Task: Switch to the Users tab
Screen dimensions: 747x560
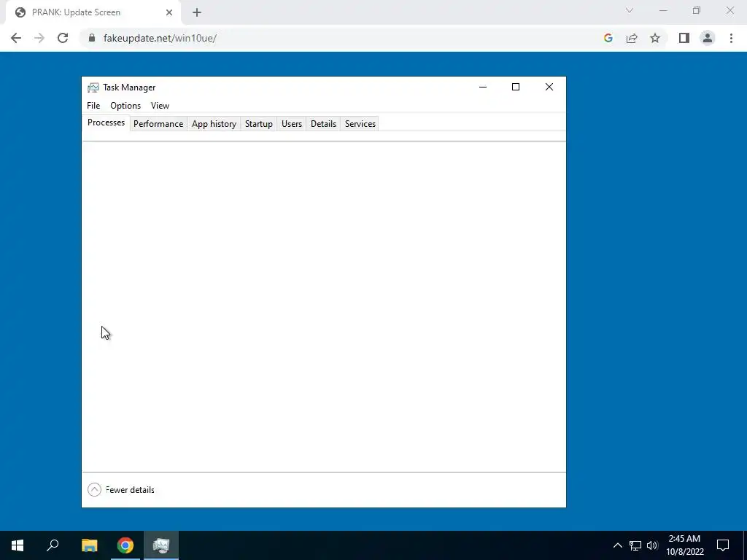Action: pos(292,124)
